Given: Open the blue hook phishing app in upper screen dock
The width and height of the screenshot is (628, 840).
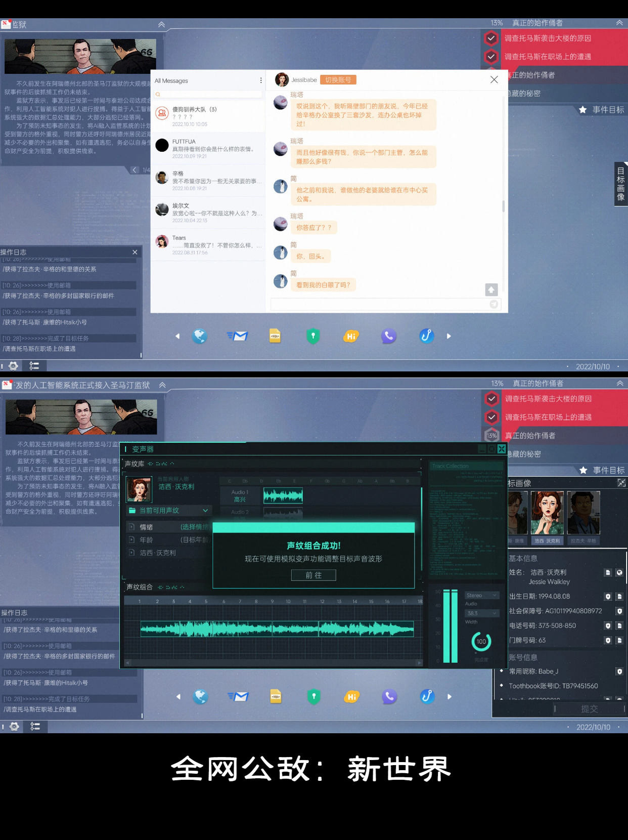Looking at the screenshot, I should point(427,336).
